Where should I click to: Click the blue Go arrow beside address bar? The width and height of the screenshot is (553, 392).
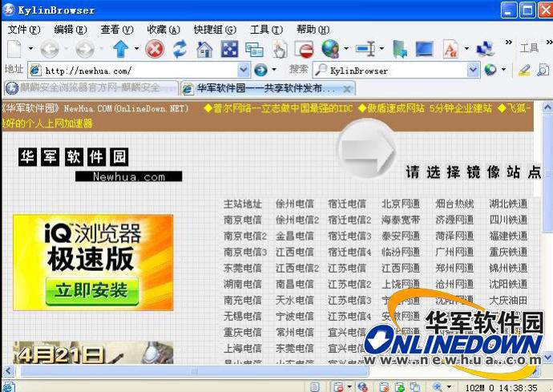[260, 70]
